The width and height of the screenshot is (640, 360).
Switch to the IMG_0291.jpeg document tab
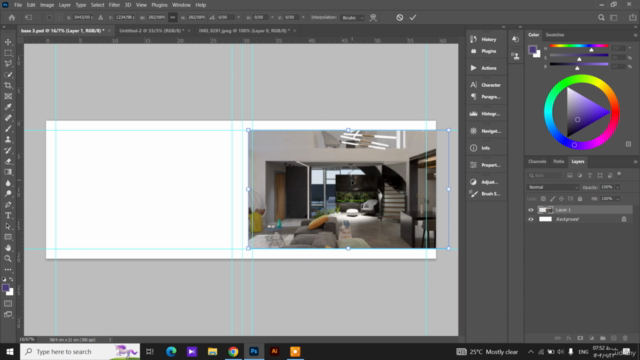(244, 31)
